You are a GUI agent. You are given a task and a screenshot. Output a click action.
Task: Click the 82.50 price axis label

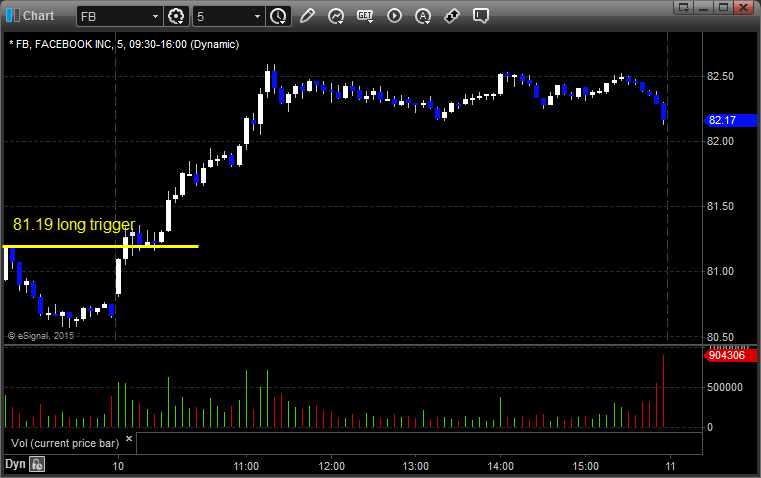click(720, 76)
